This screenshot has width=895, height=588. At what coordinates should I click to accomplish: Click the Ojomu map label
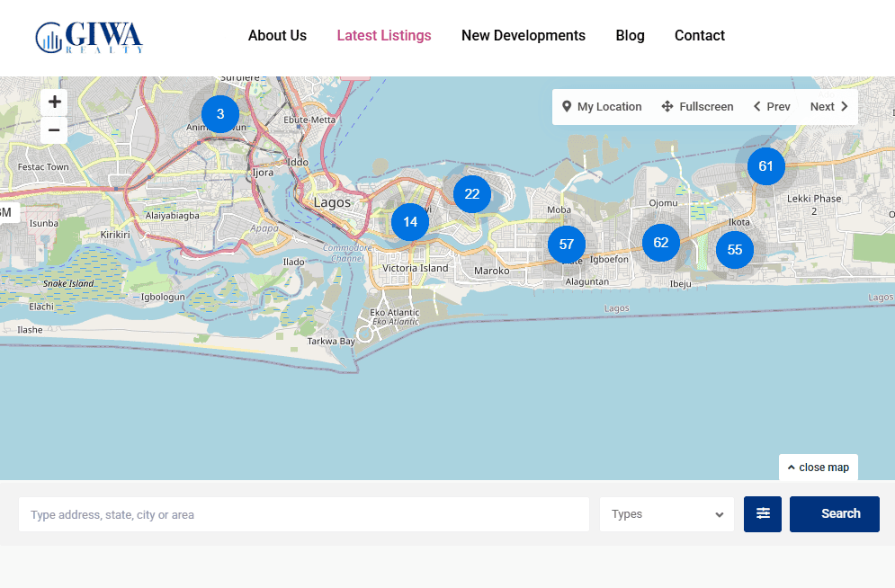[663, 203]
